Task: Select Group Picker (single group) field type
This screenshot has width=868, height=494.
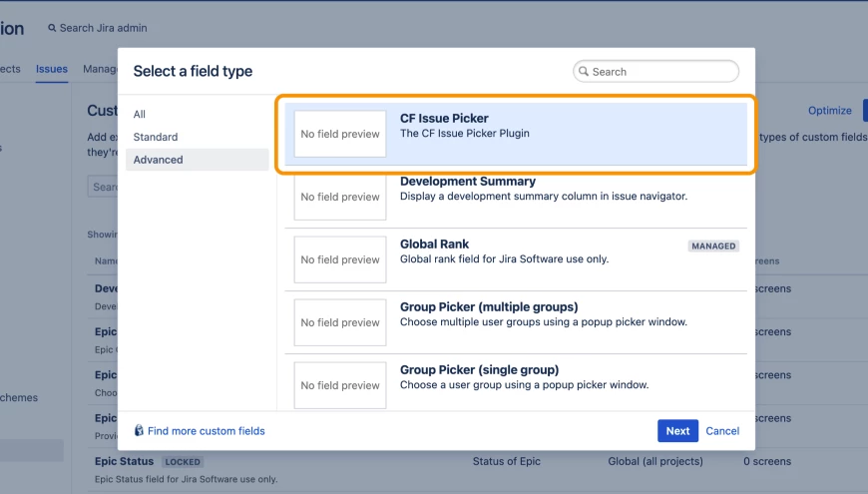Action: [516, 385]
